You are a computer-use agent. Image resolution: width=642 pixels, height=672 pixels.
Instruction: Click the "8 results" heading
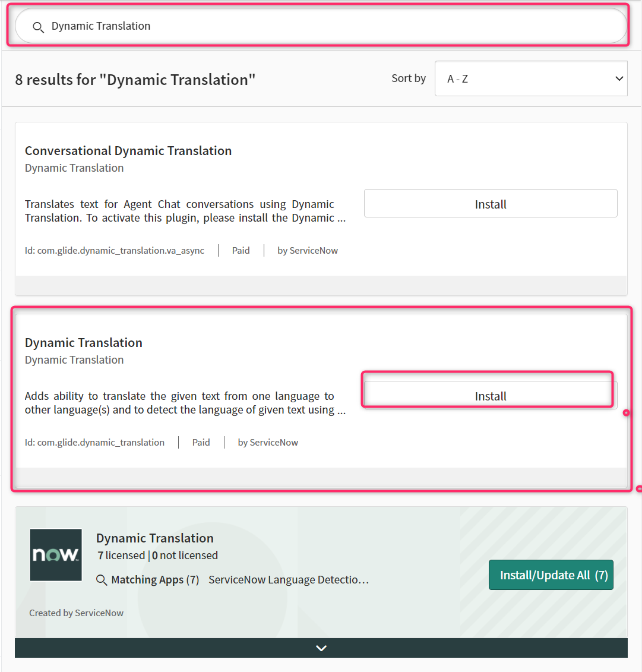(x=135, y=79)
